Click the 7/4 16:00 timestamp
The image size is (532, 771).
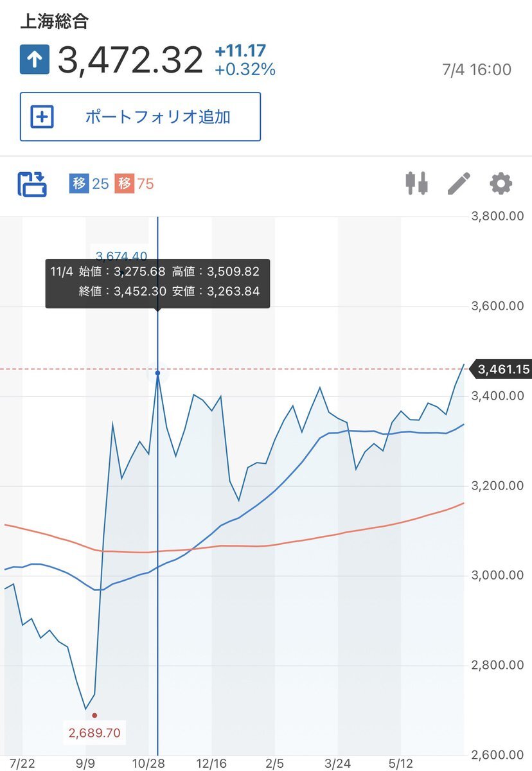[x=477, y=69]
